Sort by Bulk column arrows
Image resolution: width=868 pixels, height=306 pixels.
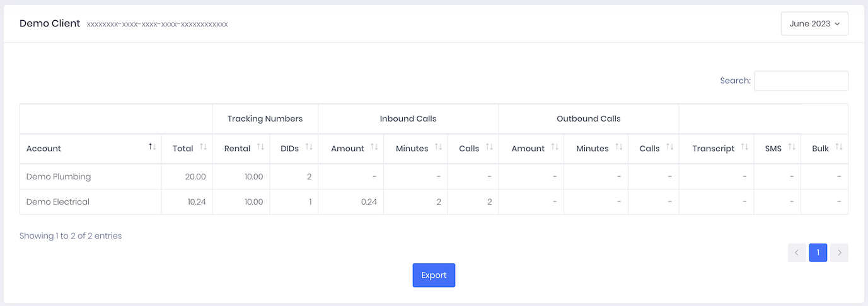point(839,147)
